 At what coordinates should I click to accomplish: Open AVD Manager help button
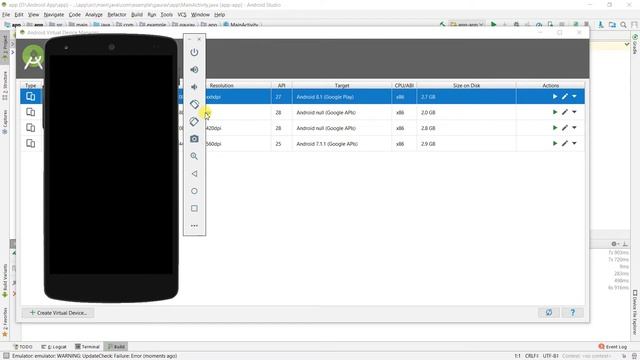click(573, 312)
